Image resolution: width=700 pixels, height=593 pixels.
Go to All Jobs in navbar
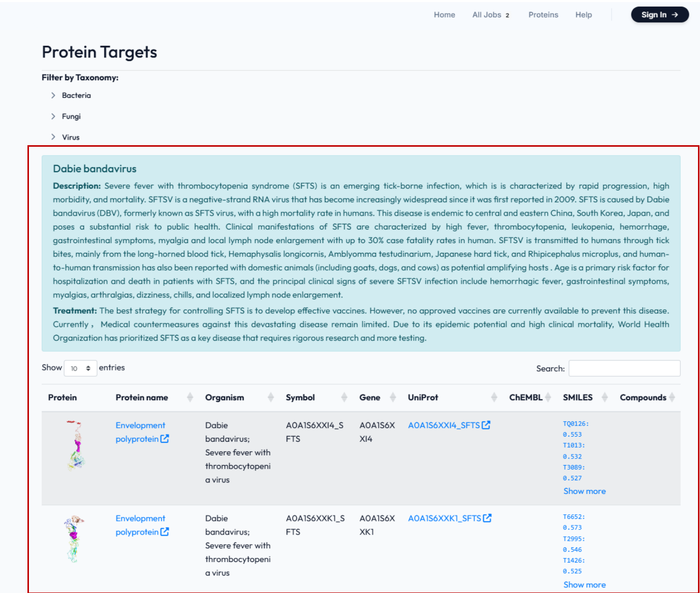pos(491,15)
